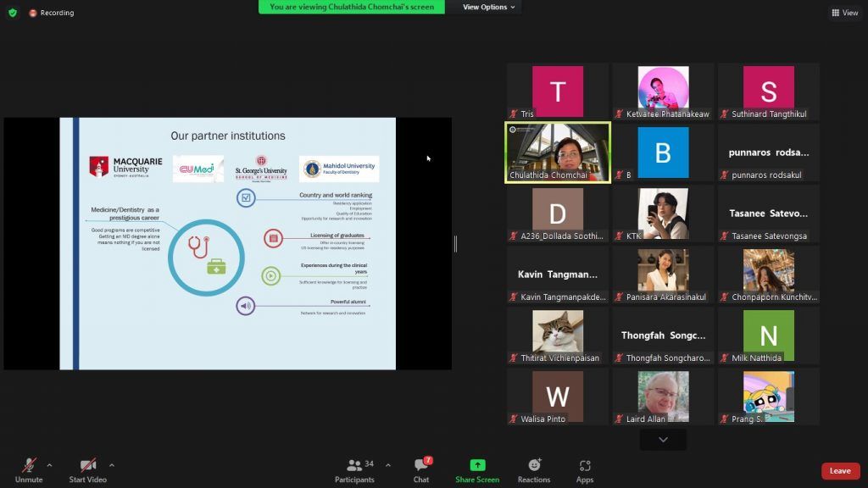Expand the arrow next to Participants
This screenshot has height=488, width=868.
point(388,465)
